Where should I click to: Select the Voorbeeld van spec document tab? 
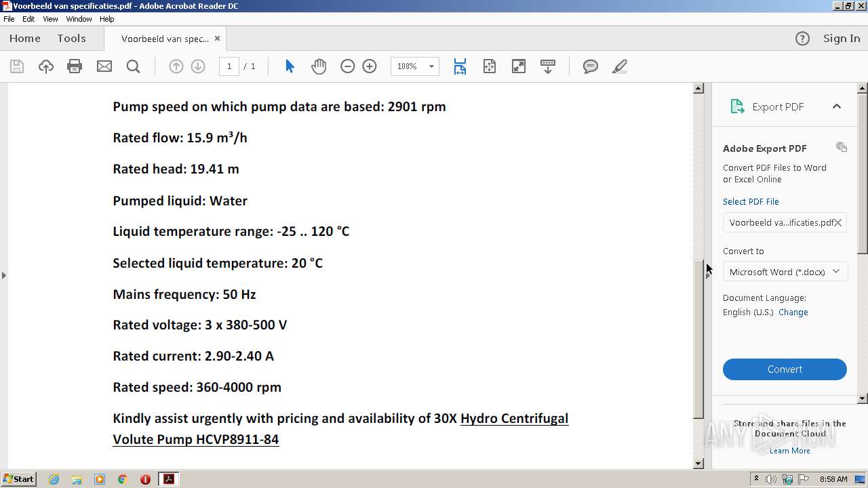165,39
